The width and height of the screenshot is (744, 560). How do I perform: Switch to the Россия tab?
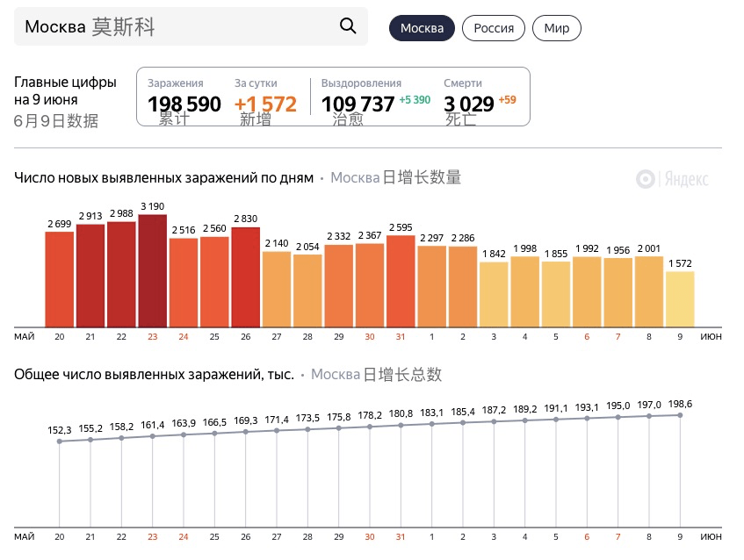pos(494,28)
